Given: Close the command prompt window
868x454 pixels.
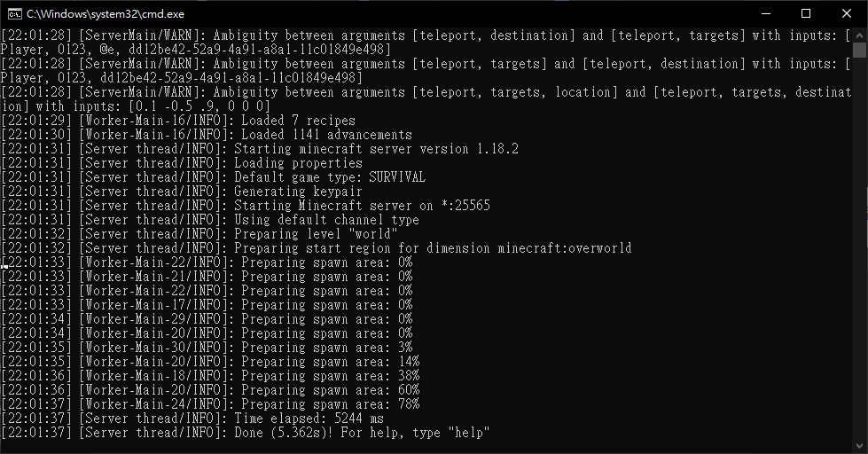Looking at the screenshot, I should coord(847,13).
